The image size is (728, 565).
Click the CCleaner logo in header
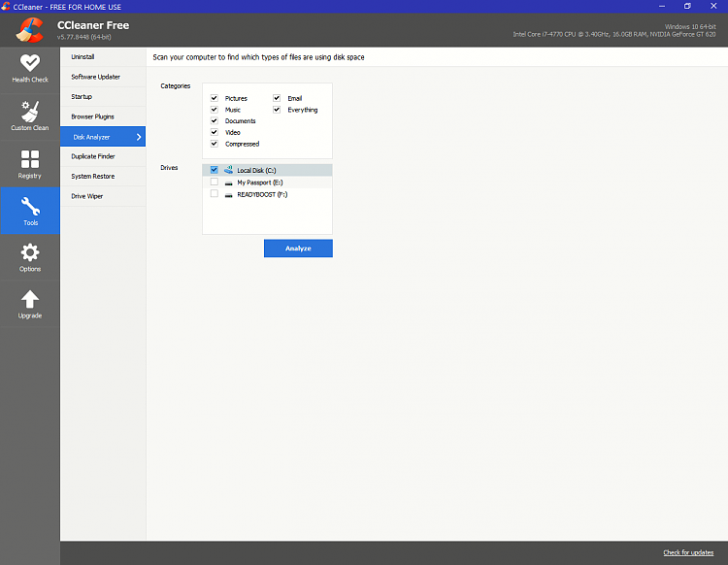point(30,30)
